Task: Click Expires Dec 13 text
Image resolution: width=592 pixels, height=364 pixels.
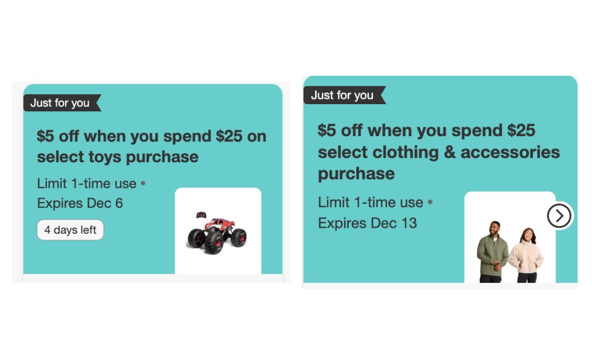Action: [x=367, y=223]
